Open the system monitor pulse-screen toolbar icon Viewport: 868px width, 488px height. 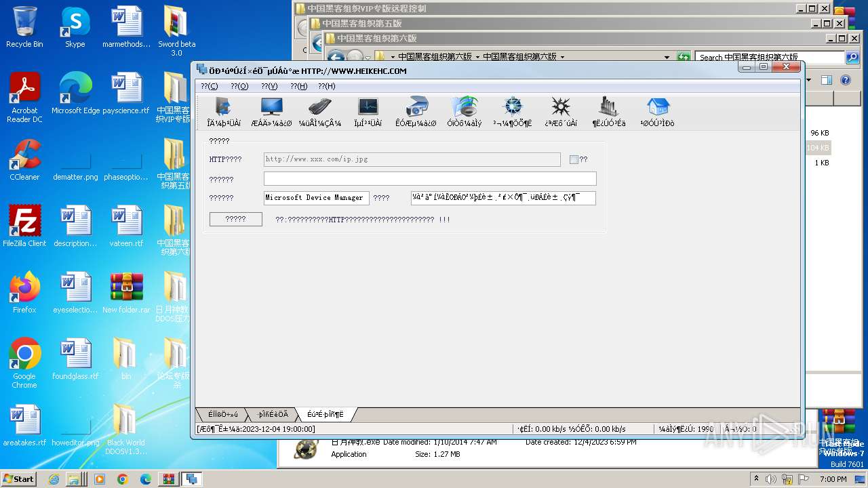pyautogui.click(x=368, y=112)
